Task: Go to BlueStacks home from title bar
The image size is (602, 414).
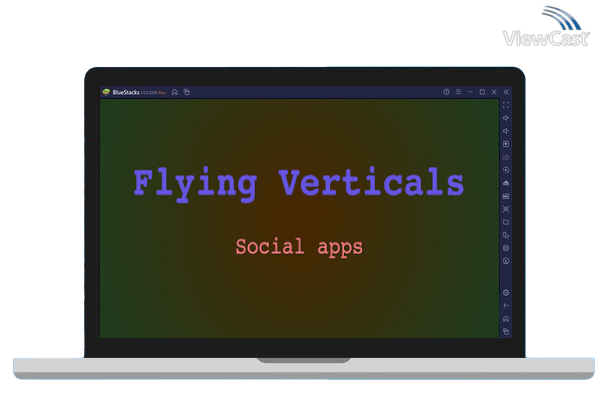Action: [175, 92]
